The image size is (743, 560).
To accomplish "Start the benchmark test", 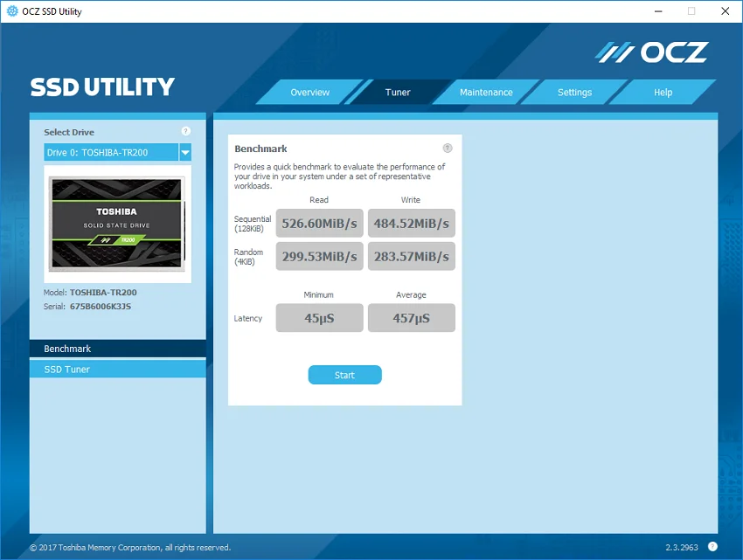I will click(x=345, y=375).
